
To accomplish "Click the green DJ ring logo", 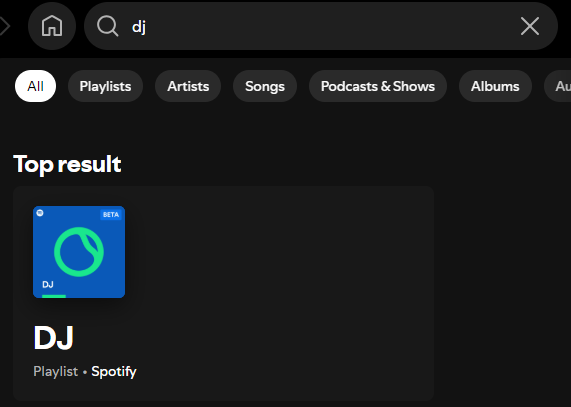I will coord(79,252).
